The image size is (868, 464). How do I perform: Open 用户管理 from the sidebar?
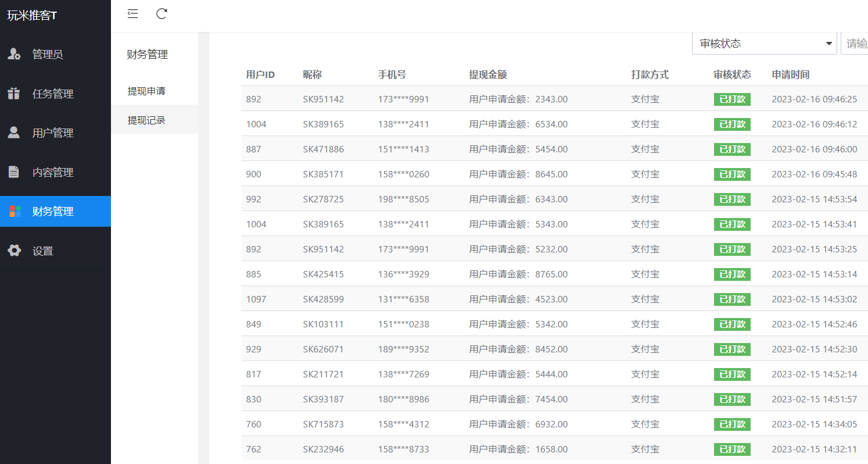tap(53, 133)
